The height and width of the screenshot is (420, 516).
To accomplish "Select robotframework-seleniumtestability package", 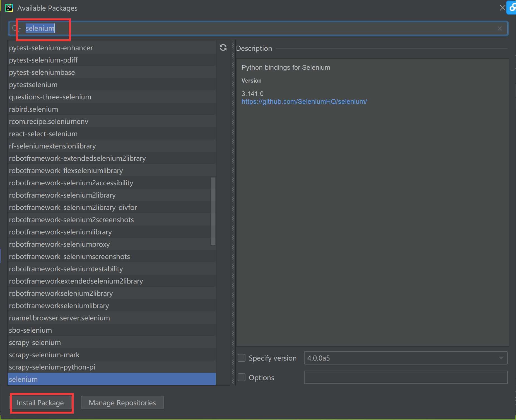I will tap(112, 269).
